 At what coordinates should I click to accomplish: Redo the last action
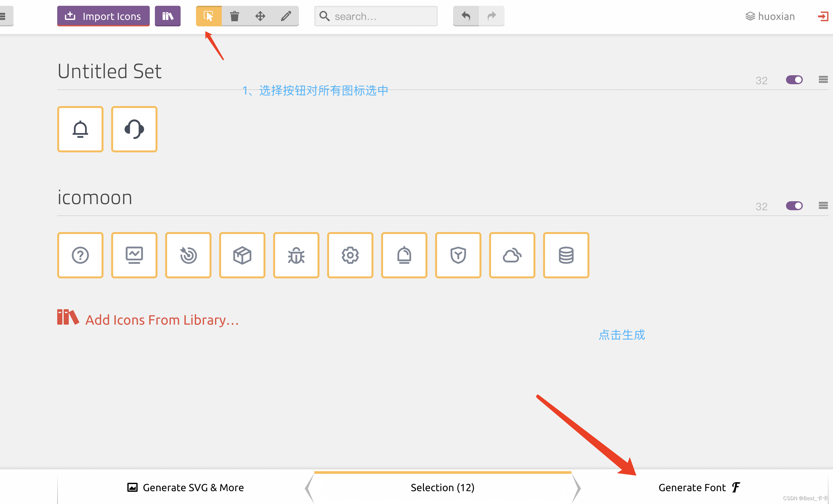[492, 16]
